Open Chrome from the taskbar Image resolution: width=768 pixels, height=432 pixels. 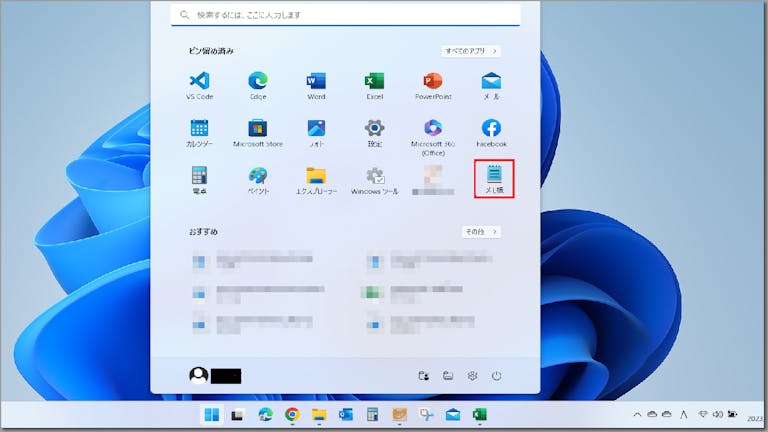click(292, 415)
